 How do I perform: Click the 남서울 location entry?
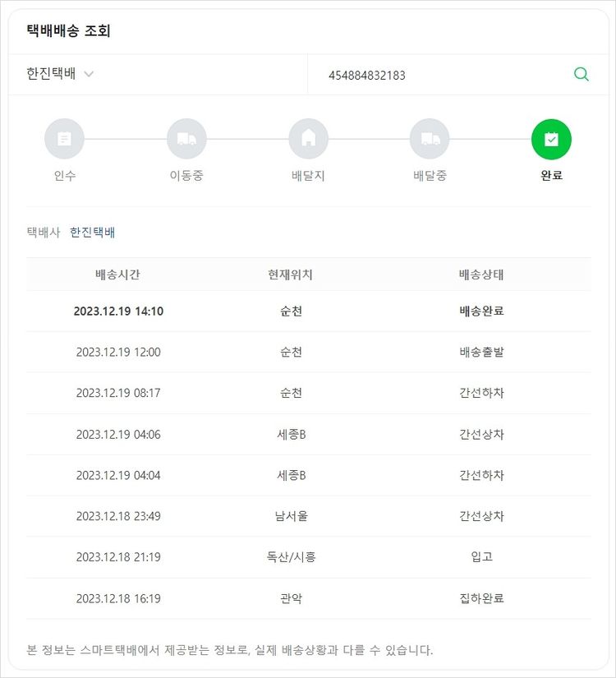click(x=291, y=516)
